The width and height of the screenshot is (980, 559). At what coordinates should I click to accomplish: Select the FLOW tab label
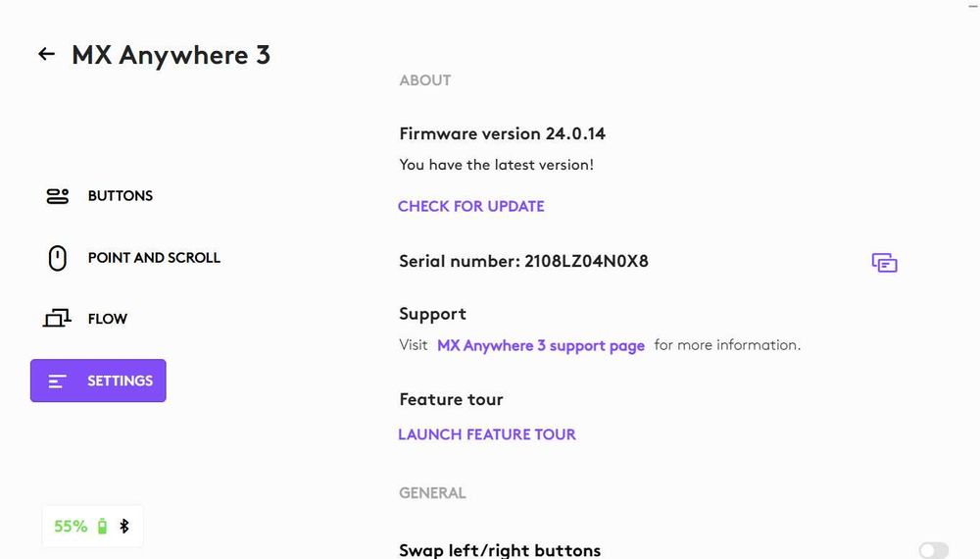coord(108,319)
